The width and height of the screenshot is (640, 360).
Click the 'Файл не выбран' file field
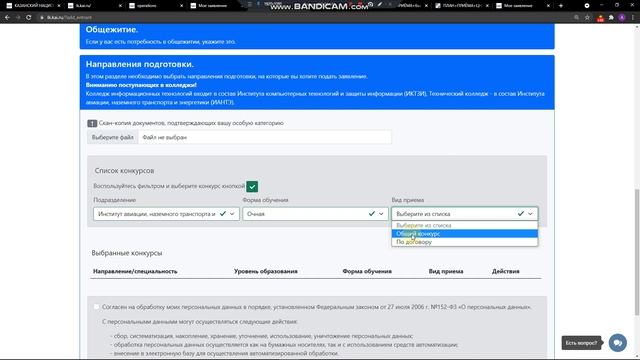pos(264,138)
